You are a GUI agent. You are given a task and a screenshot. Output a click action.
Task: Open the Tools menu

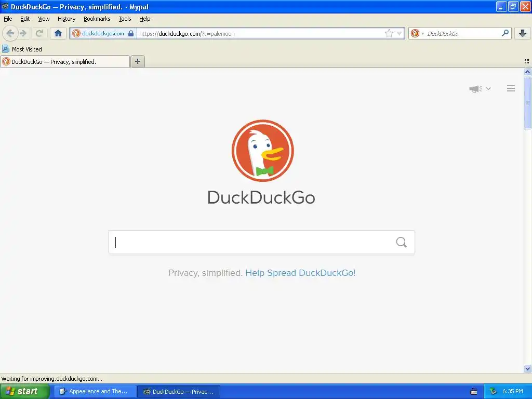click(x=125, y=19)
